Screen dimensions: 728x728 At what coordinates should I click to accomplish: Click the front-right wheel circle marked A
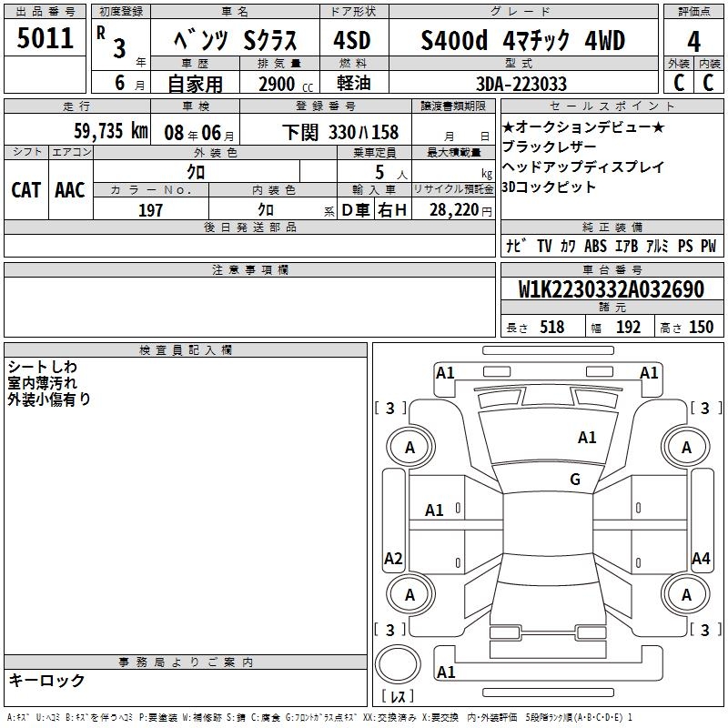point(686,447)
